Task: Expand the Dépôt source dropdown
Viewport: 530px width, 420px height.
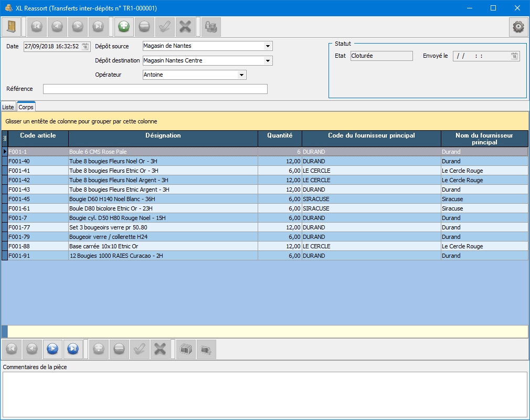Action: (268, 46)
